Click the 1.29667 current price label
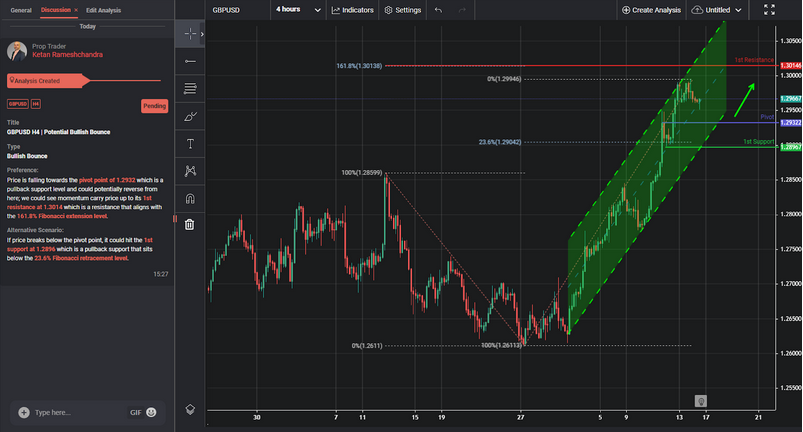Image resolution: width=803 pixels, height=432 pixels. (791, 99)
